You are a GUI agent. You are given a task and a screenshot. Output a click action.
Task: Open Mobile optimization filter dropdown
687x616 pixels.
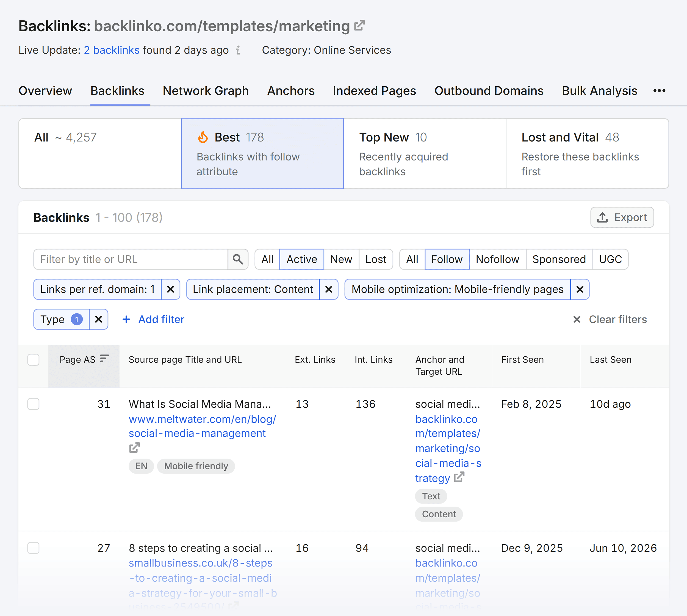458,289
